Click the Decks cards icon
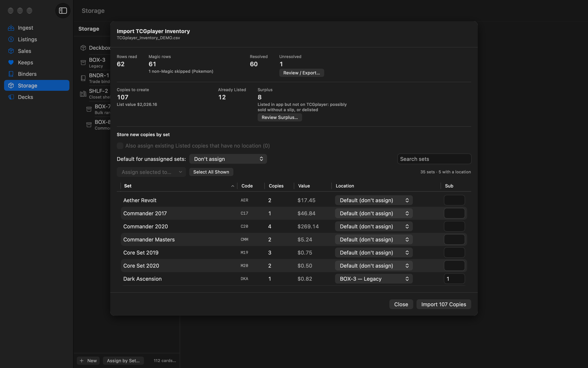This screenshot has width=588, height=368. click(x=11, y=97)
